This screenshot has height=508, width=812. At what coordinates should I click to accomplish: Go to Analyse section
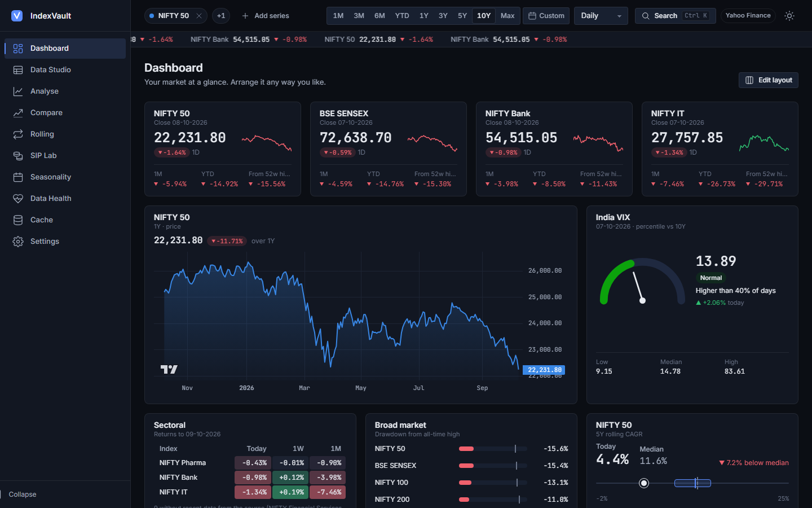pyautogui.click(x=65, y=91)
